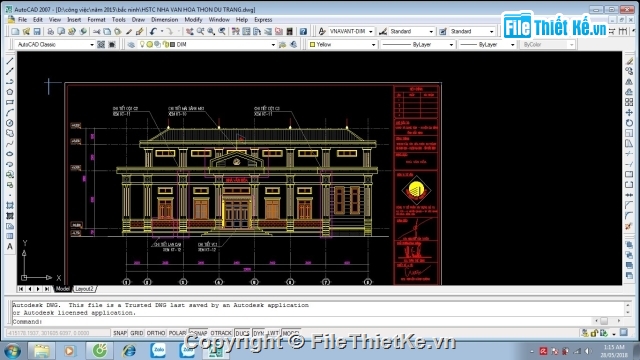Toggle ORTHO mode in status bar

point(156,333)
